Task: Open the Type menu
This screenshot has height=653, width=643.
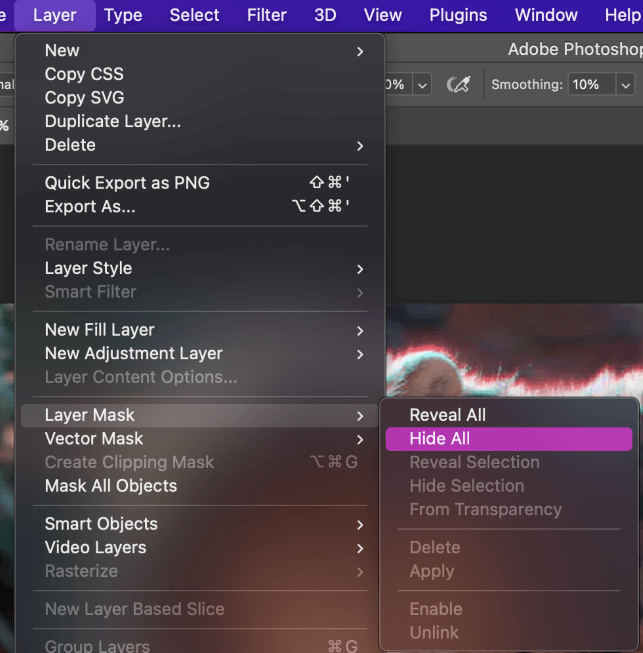Action: point(123,15)
